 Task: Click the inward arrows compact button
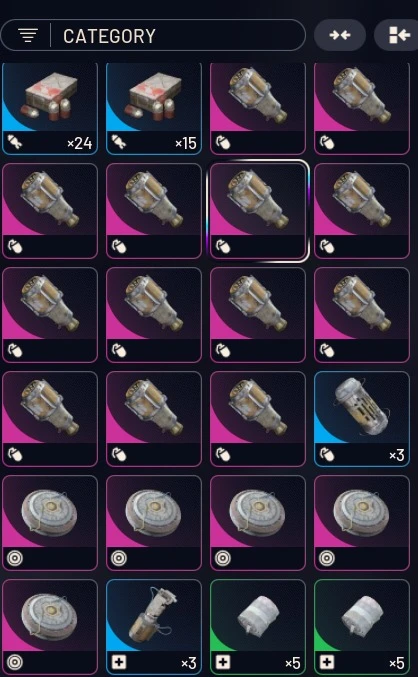[340, 35]
